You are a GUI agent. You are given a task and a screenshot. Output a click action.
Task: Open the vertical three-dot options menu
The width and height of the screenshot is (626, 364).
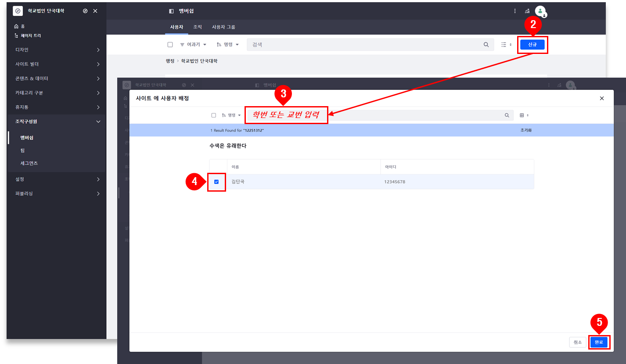(515, 11)
